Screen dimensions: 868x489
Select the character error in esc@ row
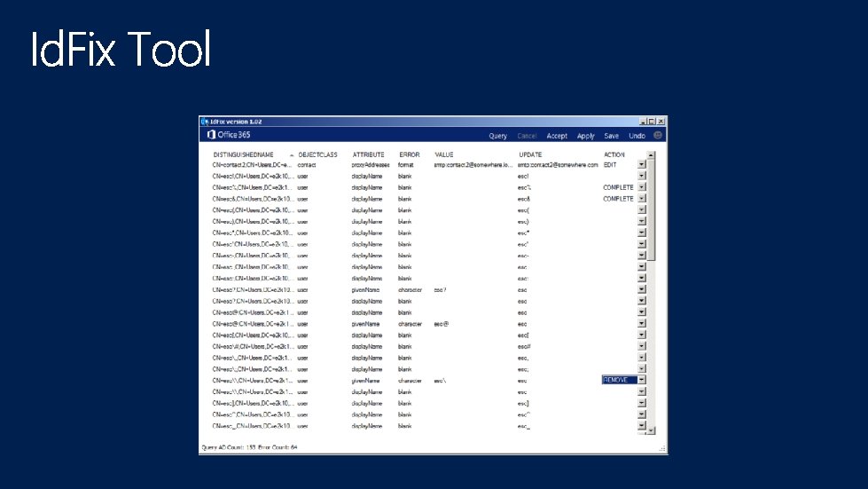click(x=410, y=323)
